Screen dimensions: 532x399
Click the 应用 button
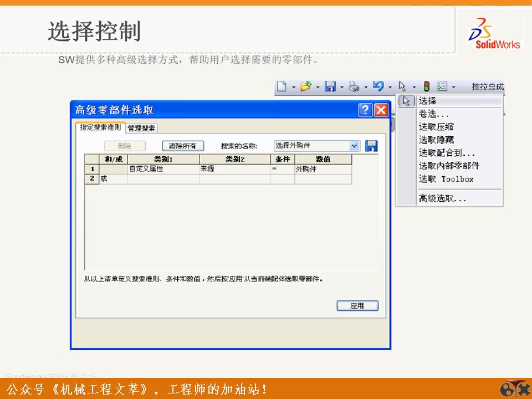point(357,305)
